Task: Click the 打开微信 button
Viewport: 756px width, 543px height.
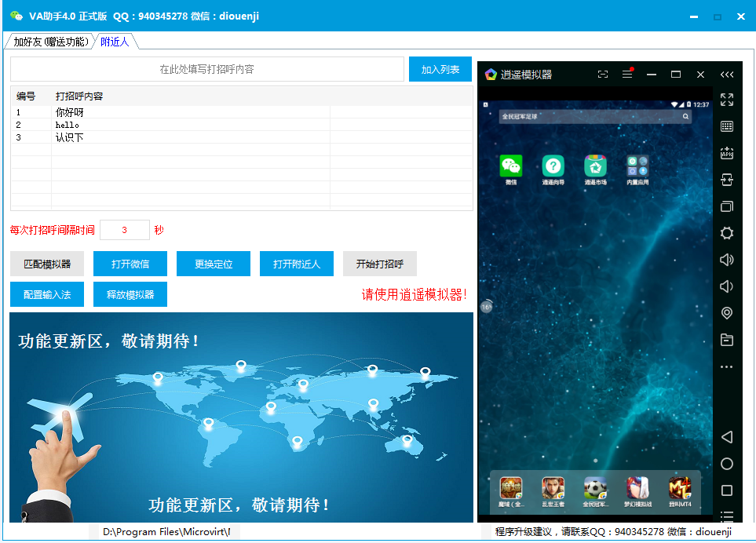Action: click(x=130, y=264)
